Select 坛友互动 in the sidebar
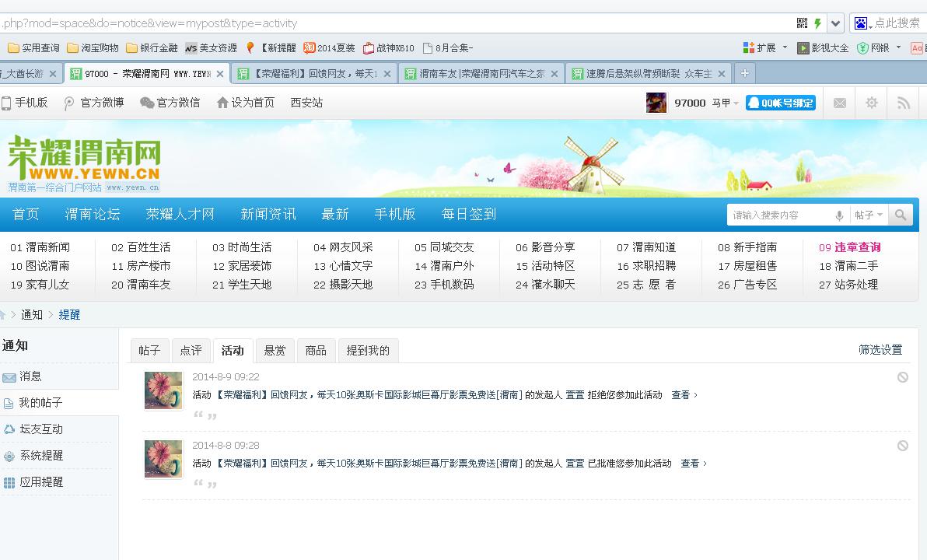927x560 pixels. coord(41,429)
